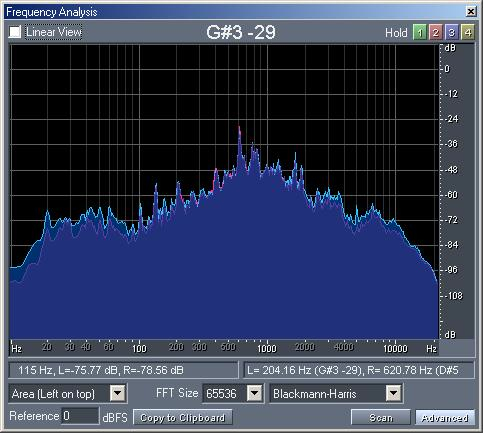This screenshot has width=483, height=433.
Task: Click the highest spectrum peak near 600 Hz
Action: coord(239,127)
